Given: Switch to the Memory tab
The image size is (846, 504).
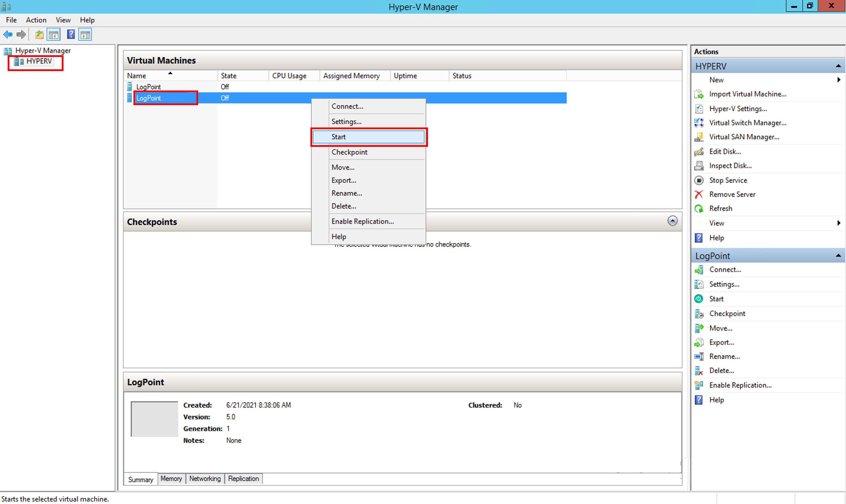Looking at the screenshot, I should [x=171, y=478].
